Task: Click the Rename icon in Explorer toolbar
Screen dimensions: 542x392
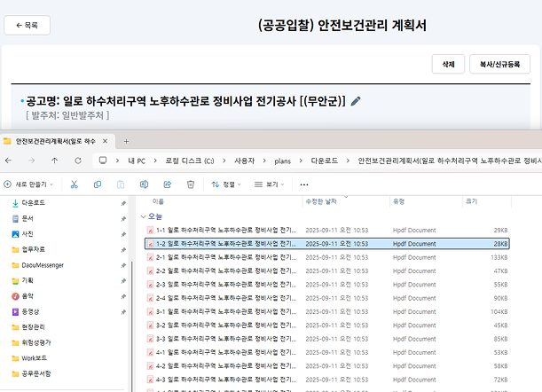Action: [x=144, y=184]
